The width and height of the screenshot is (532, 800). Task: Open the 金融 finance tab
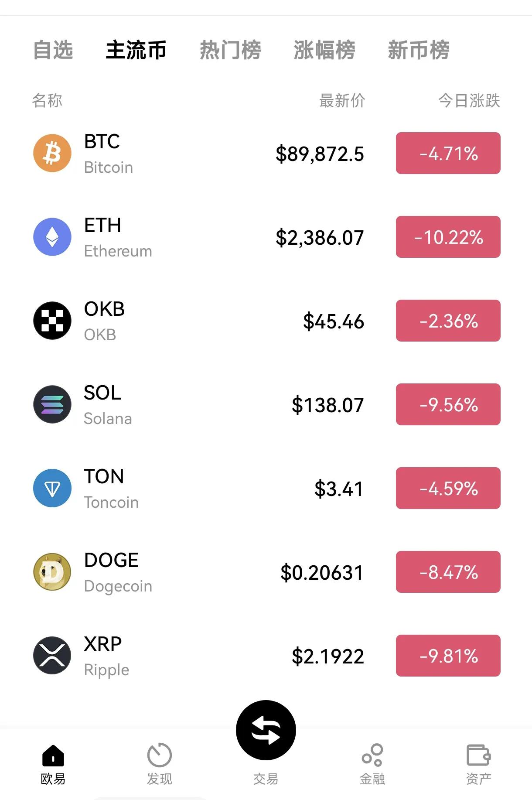click(x=372, y=763)
